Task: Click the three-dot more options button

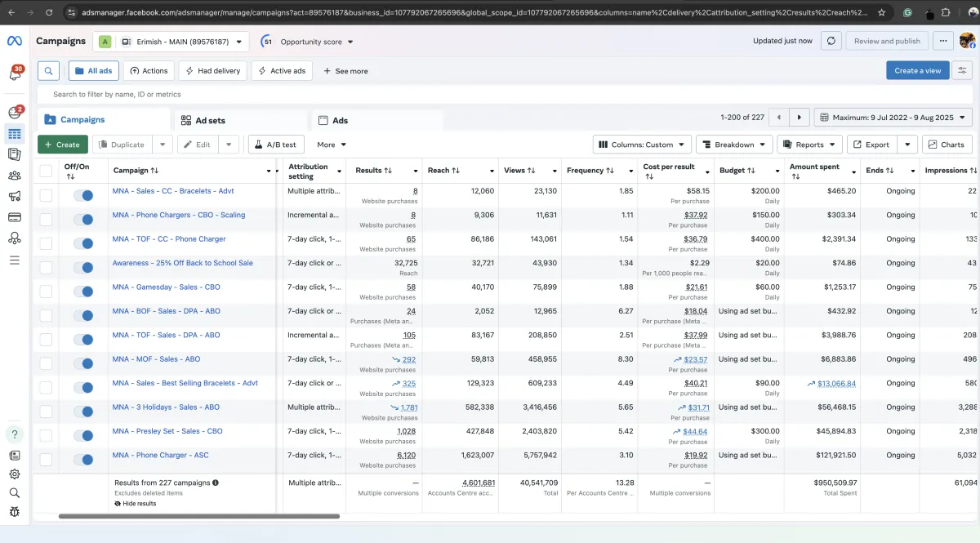Action: point(943,41)
